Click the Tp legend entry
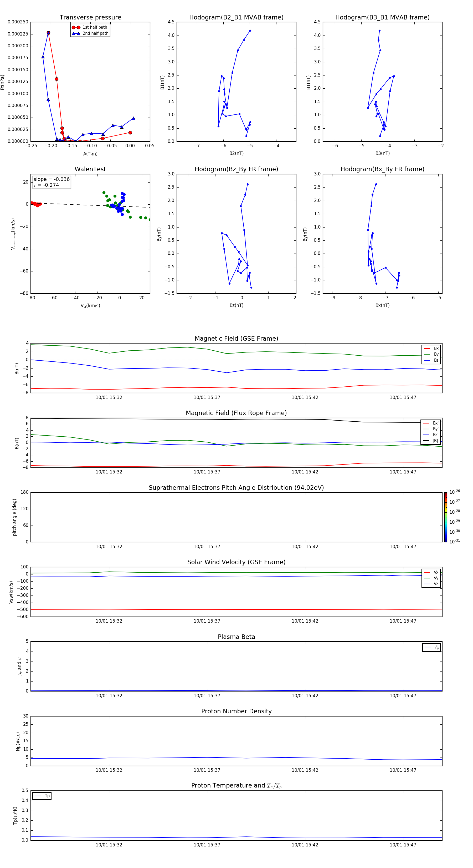Image resolution: width=473 pixels, height=868 pixels. point(42,796)
